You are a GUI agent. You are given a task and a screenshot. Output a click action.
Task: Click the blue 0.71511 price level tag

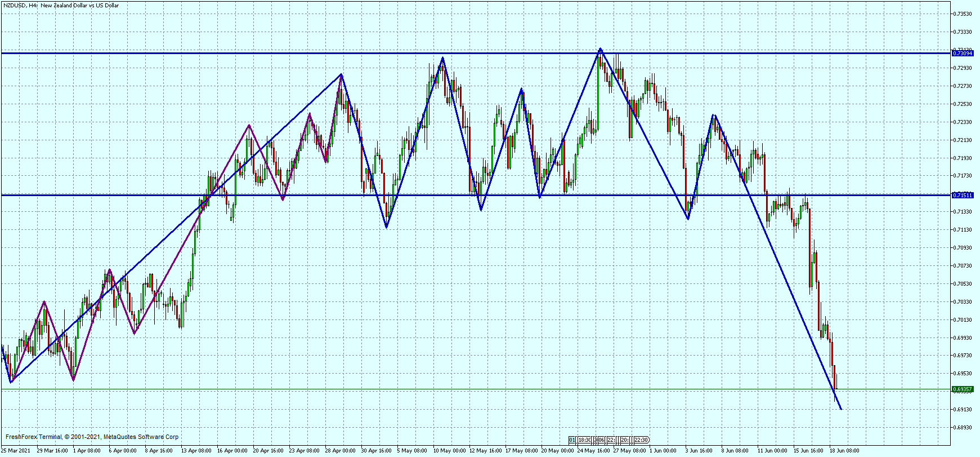tap(962, 196)
